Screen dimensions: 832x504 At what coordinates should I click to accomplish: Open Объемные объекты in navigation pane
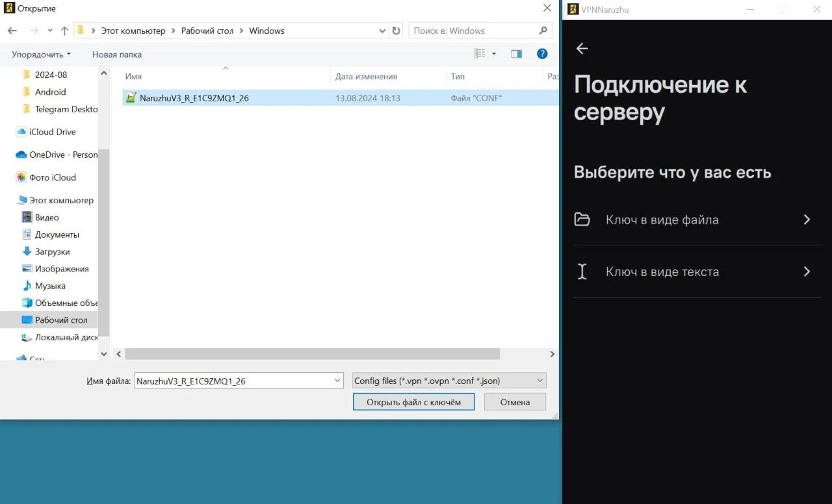(x=59, y=303)
